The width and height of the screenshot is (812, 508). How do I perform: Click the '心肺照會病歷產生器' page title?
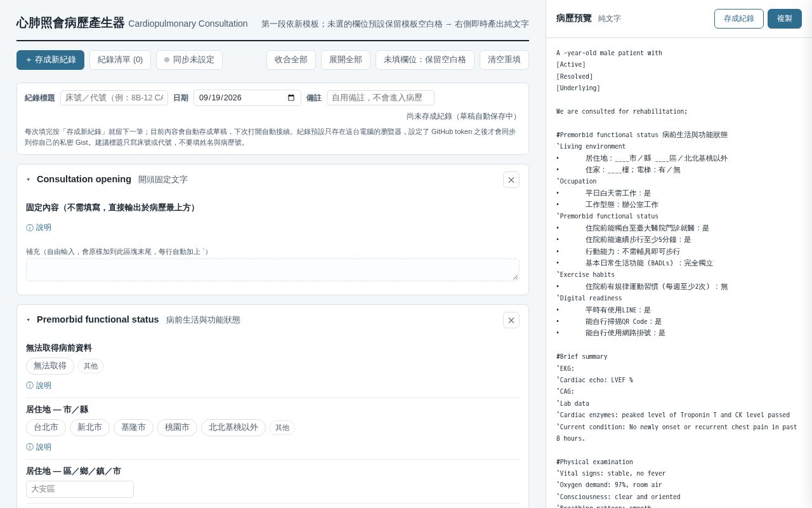click(70, 23)
